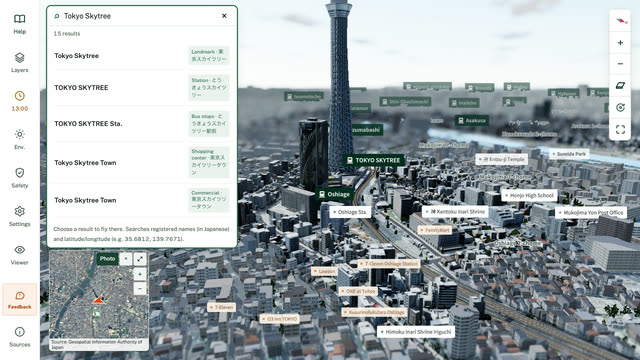Click inside the Tokyo Skytree search field
Image resolution: width=640 pixels, height=360 pixels.
[x=139, y=16]
